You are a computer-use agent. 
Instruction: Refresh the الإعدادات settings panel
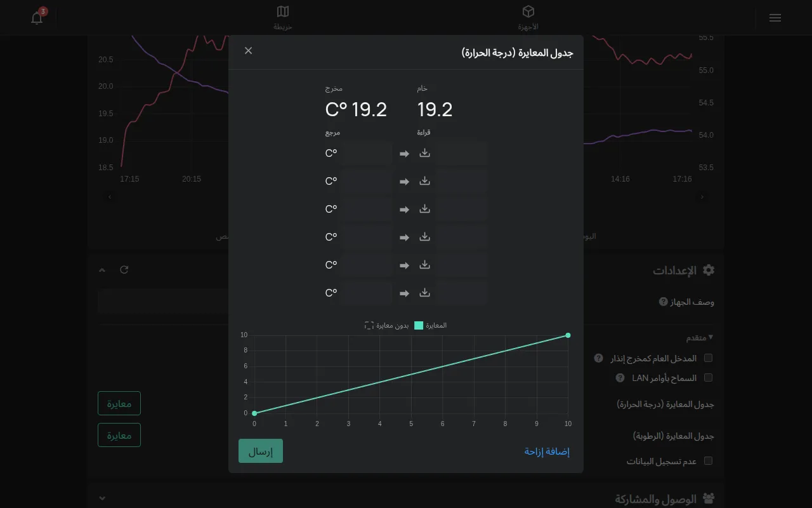click(124, 270)
